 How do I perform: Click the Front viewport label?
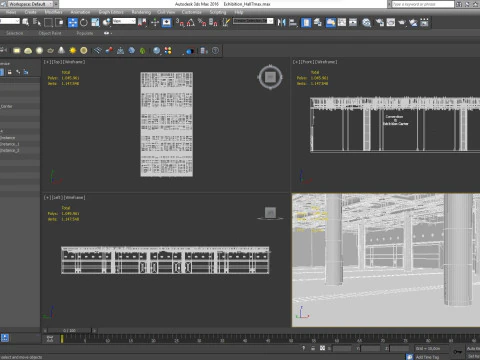pyautogui.click(x=315, y=62)
